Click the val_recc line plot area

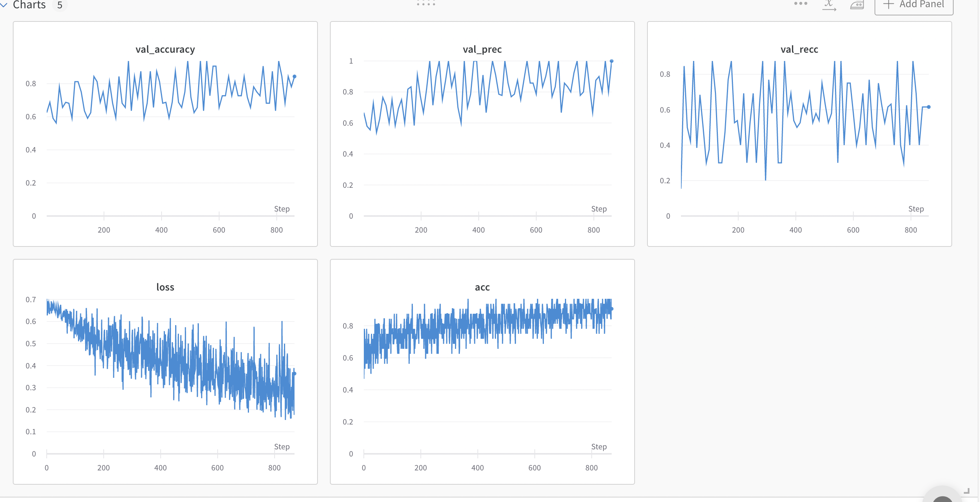click(804, 138)
